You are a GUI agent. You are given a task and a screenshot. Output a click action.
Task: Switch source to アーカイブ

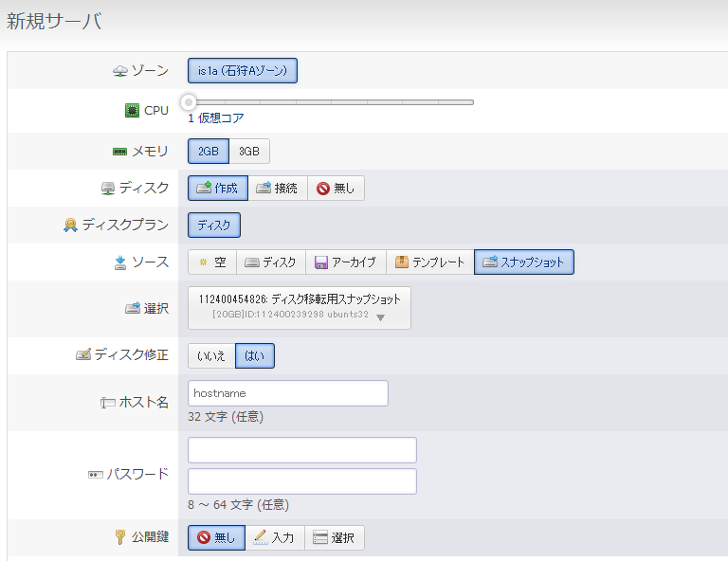click(x=345, y=262)
